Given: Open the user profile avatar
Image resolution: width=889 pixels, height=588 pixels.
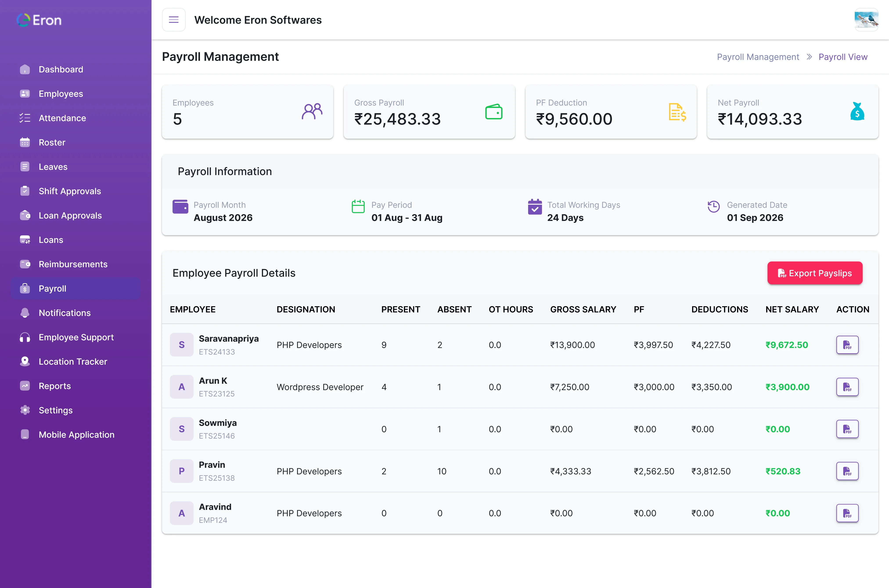Looking at the screenshot, I should [866, 20].
